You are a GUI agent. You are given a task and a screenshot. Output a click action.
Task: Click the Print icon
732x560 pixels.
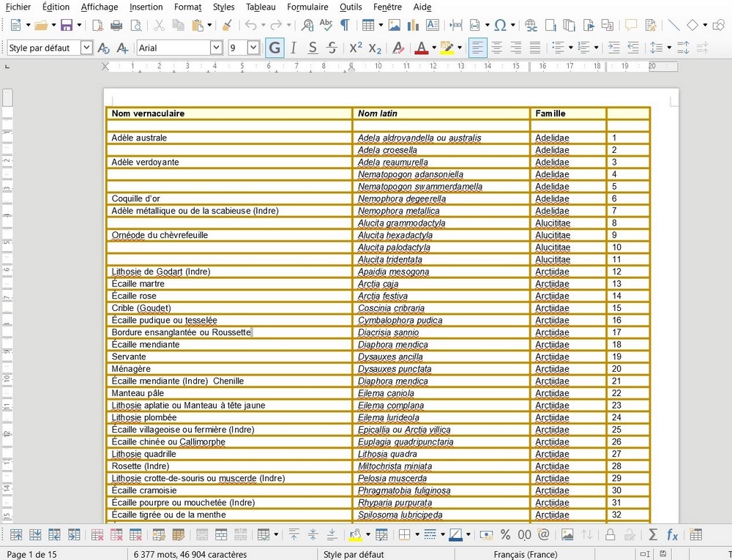coord(116,25)
